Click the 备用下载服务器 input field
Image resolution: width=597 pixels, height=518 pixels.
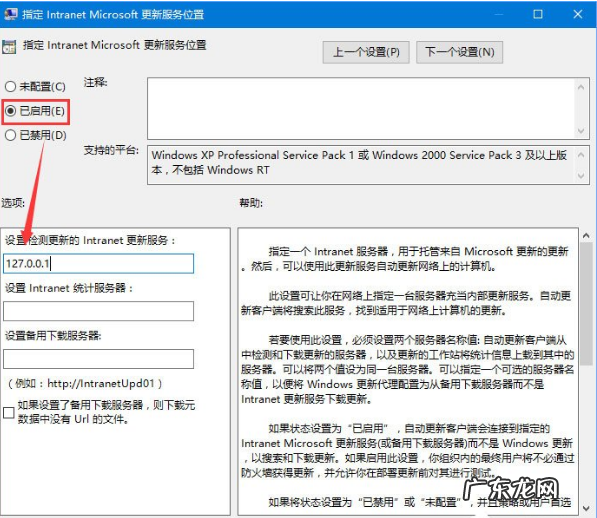tap(99, 359)
